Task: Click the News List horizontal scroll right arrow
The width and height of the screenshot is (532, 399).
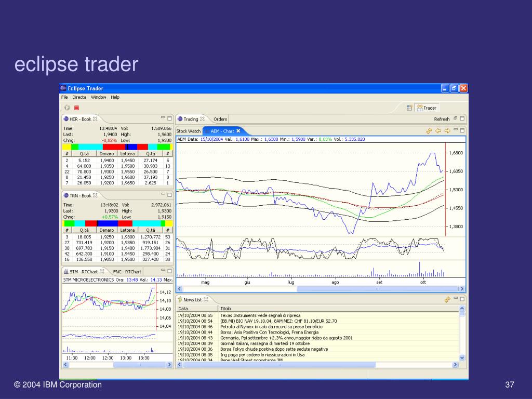Action: pyautogui.click(x=455, y=364)
